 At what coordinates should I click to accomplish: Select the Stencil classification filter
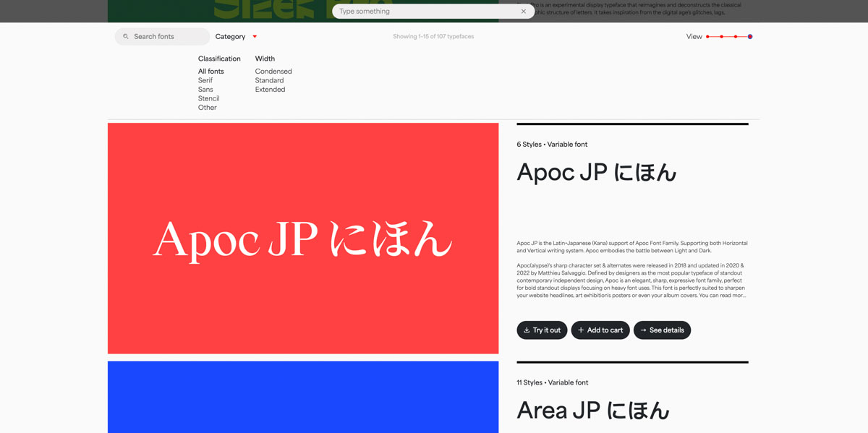point(208,98)
